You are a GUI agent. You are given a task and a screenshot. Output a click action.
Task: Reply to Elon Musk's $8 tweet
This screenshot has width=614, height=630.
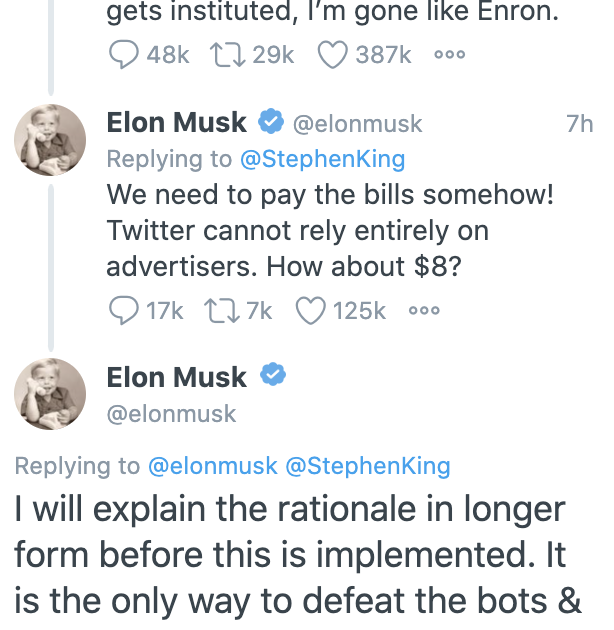click(123, 310)
